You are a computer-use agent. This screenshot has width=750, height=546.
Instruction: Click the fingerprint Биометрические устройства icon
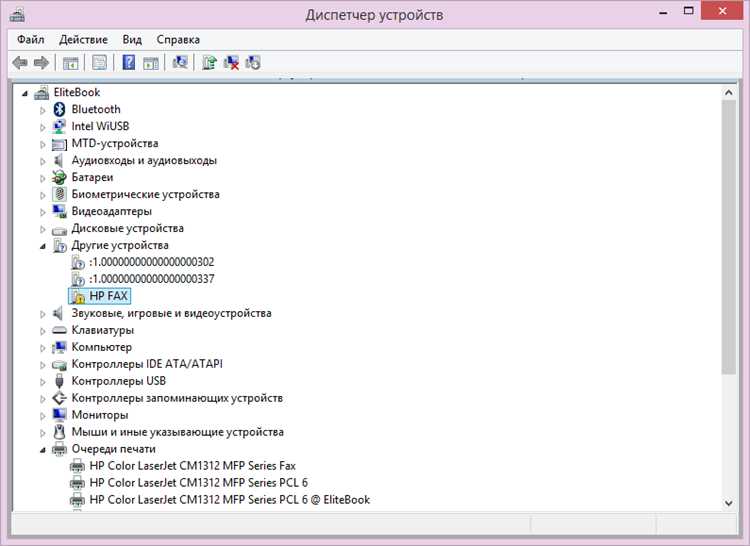pyautogui.click(x=59, y=194)
